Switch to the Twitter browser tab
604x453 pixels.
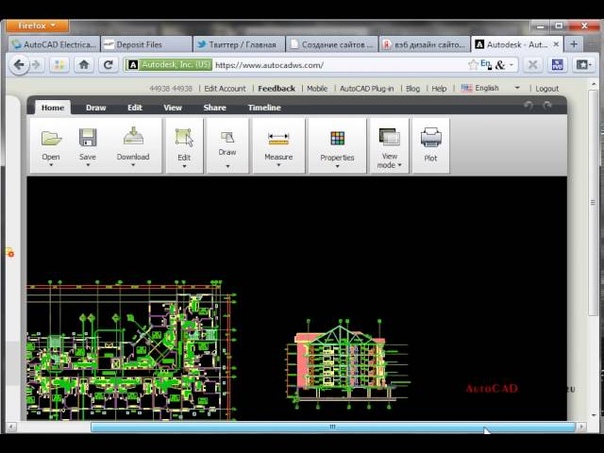(x=239, y=44)
